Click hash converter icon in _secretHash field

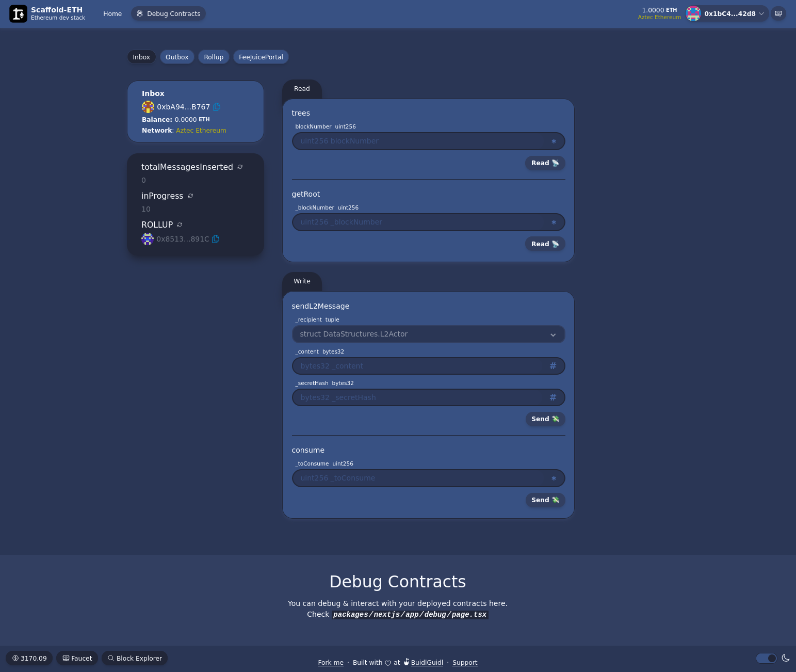tap(553, 397)
